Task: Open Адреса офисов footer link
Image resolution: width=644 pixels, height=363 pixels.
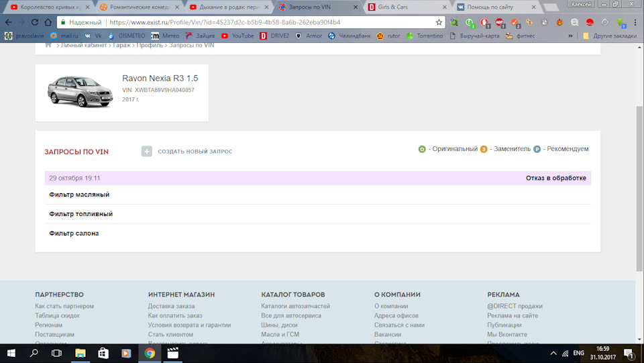Action: 396,315
